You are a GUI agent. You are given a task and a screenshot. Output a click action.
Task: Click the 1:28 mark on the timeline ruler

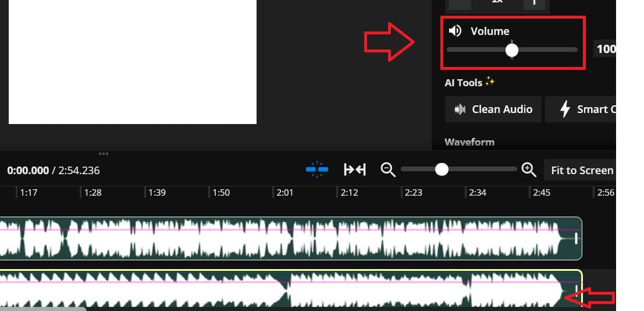tap(93, 193)
